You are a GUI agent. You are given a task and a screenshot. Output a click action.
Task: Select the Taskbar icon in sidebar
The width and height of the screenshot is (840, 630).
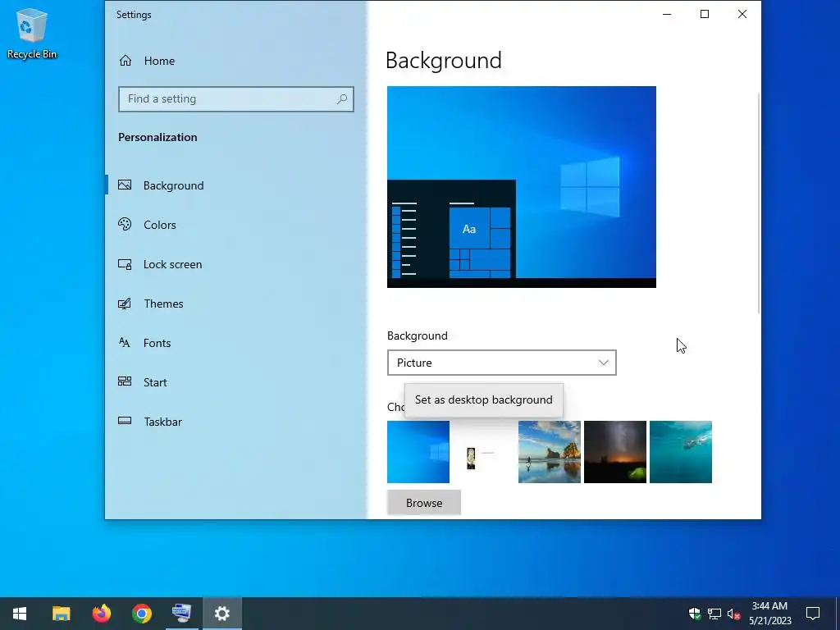tap(125, 421)
